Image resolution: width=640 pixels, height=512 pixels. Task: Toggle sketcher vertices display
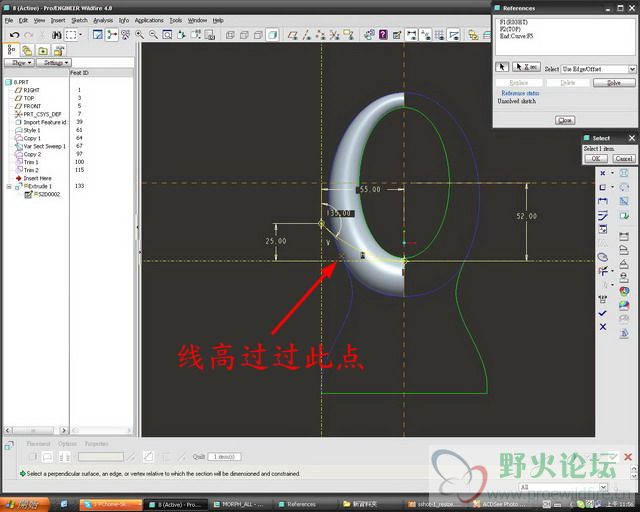pos(454,35)
